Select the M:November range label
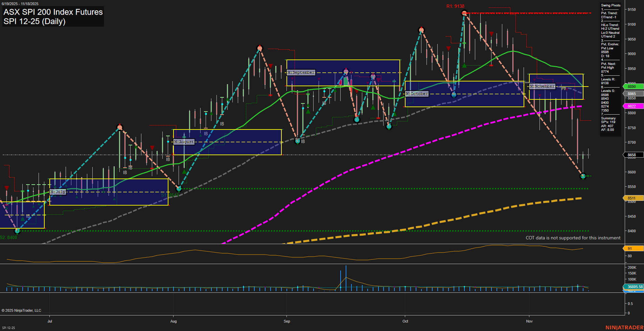The image size is (644, 331). point(542,86)
